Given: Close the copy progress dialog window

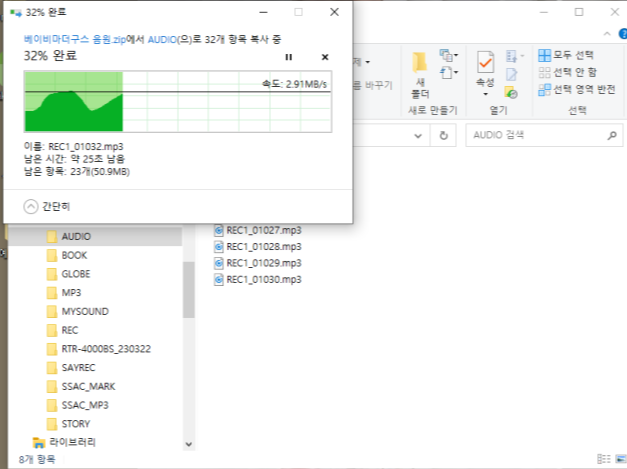Looking at the screenshot, I should click(x=334, y=12).
